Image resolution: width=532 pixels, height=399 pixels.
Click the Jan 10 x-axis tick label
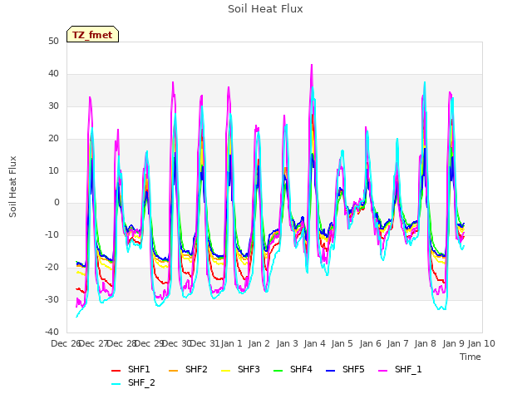pos(481,343)
